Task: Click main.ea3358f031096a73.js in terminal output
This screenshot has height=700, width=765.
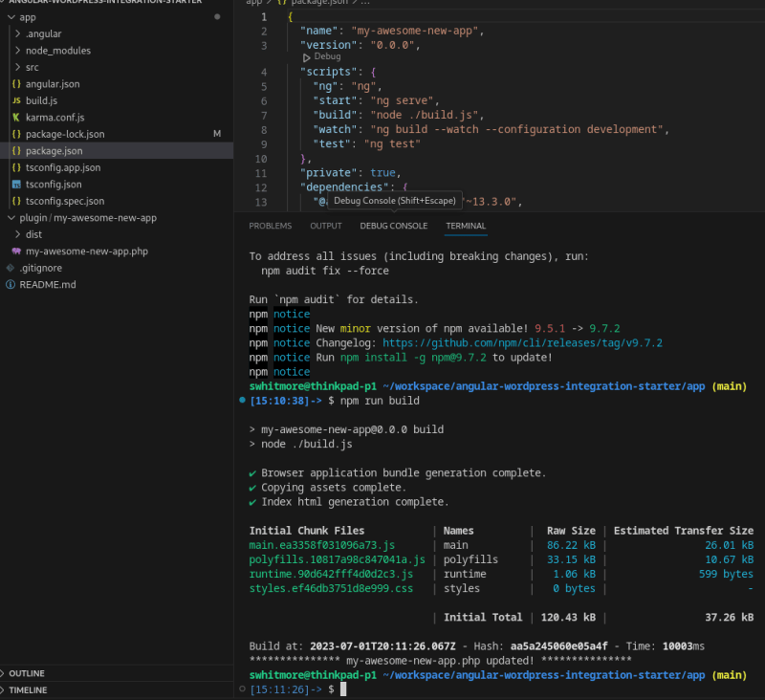Action: click(322, 545)
